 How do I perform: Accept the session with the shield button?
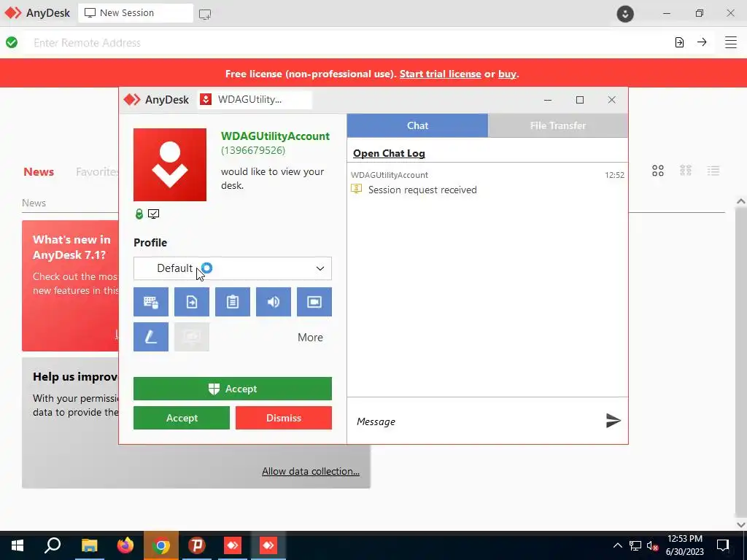coord(233,389)
